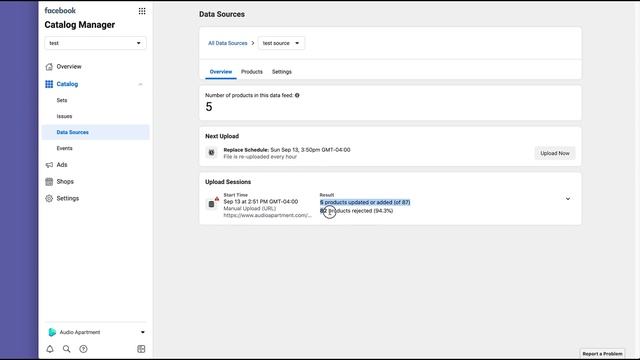Open Audio Apartment account dropdown

pyautogui.click(x=142, y=332)
